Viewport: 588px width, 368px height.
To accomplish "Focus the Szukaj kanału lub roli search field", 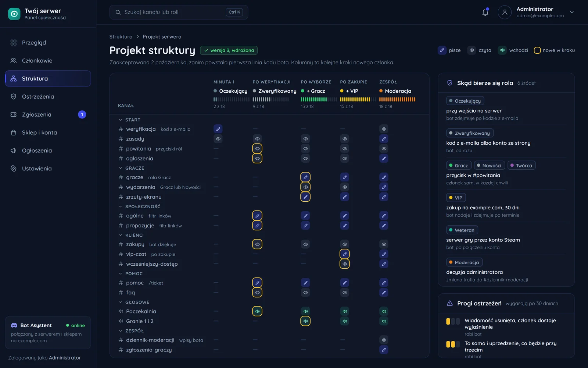I will coord(179,12).
